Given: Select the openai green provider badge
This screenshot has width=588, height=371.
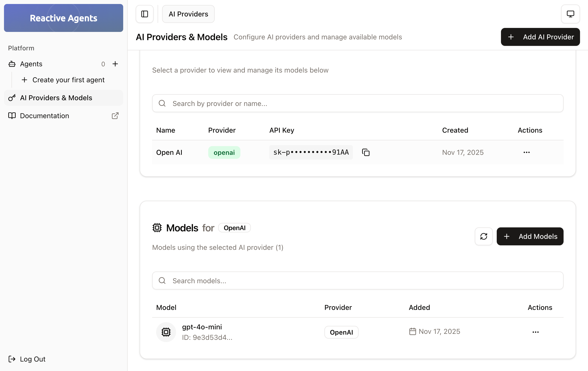Looking at the screenshot, I should click(x=224, y=152).
